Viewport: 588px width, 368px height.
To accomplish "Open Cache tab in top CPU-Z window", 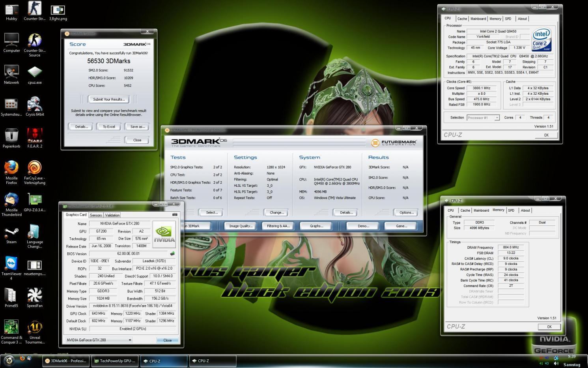I will point(462,19).
